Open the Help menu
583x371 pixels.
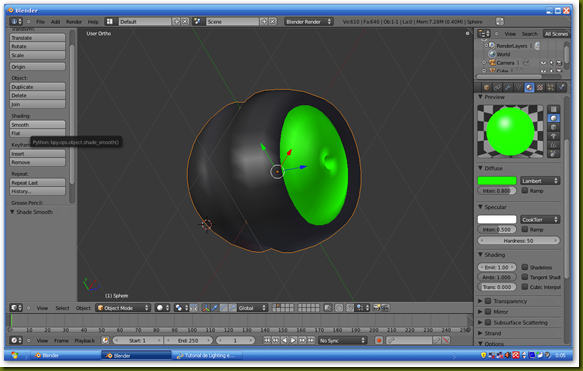pos(93,22)
